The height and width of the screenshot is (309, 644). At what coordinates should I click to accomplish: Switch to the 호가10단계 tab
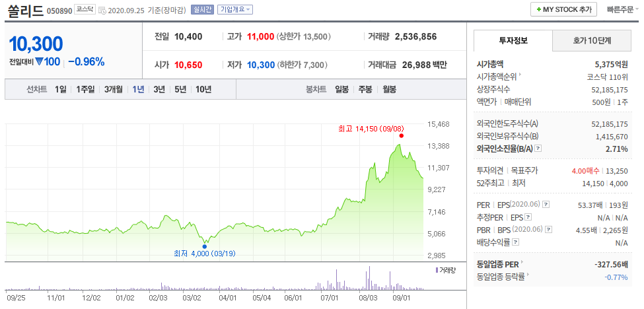click(x=592, y=41)
